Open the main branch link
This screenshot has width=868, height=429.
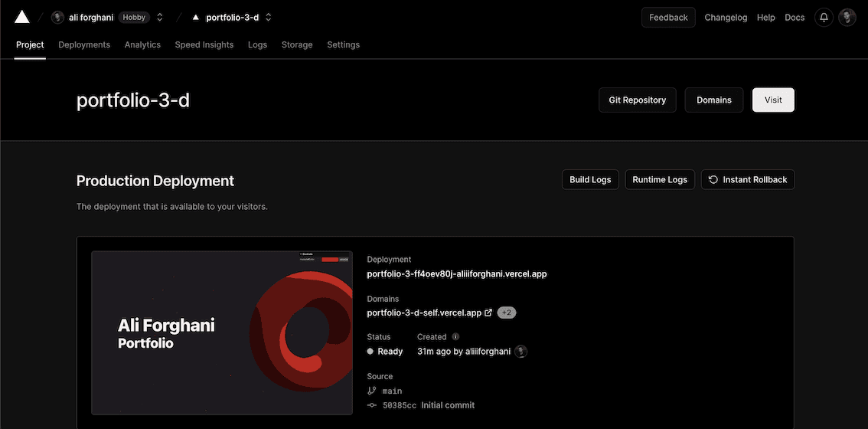(x=392, y=391)
